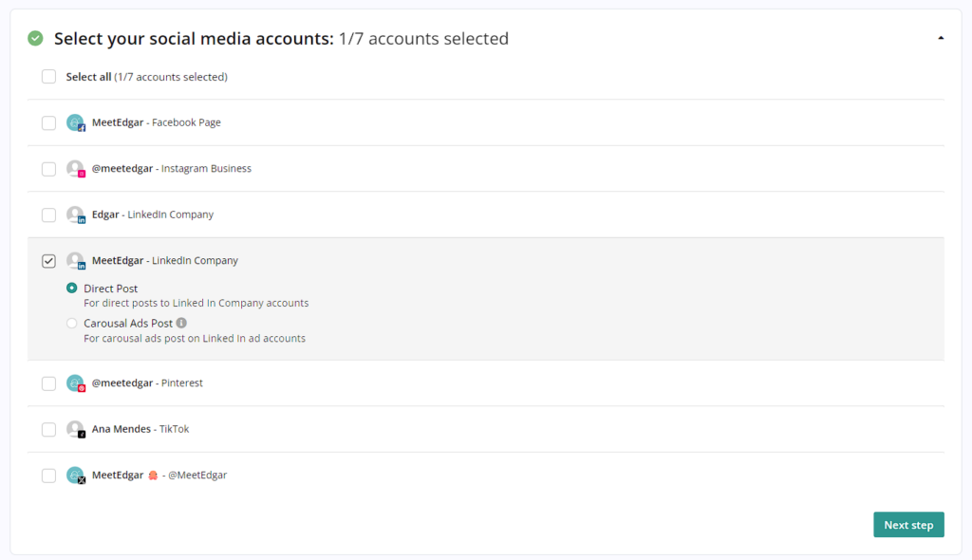Click the Edgar LinkedIn Company avatar icon
972x560 pixels.
click(76, 215)
